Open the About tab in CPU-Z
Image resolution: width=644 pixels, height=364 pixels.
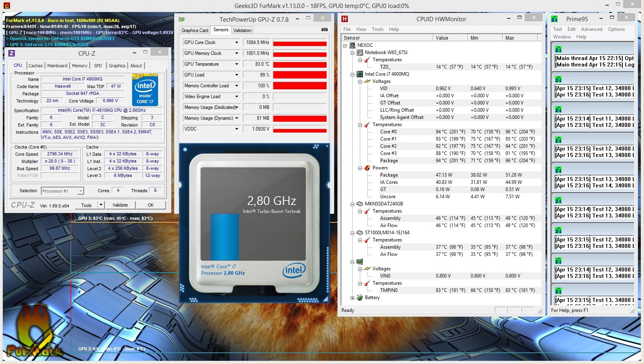point(136,66)
